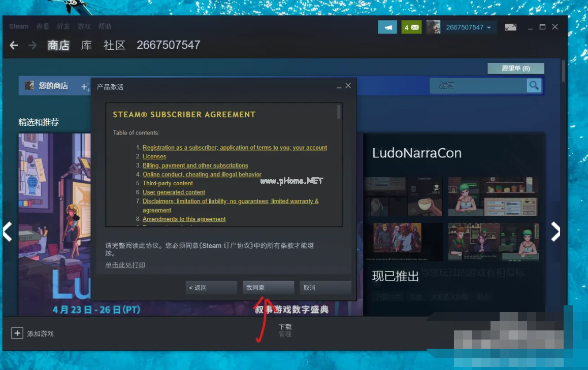This screenshot has height=370, width=588.
Task: Click the store search input field
Action: 477,86
